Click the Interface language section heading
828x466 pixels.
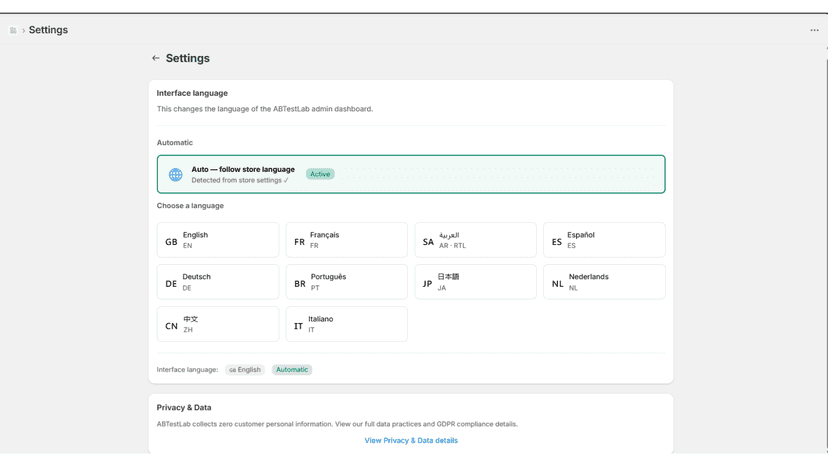click(192, 93)
